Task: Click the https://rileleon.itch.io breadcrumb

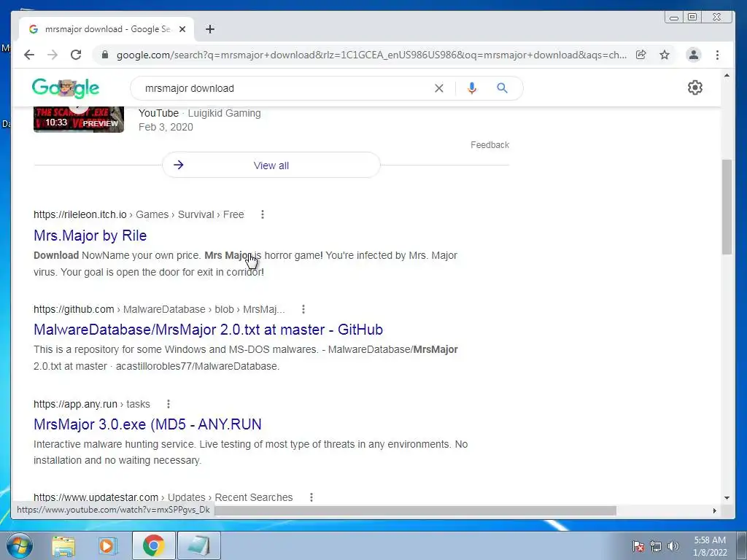Action: (x=80, y=214)
